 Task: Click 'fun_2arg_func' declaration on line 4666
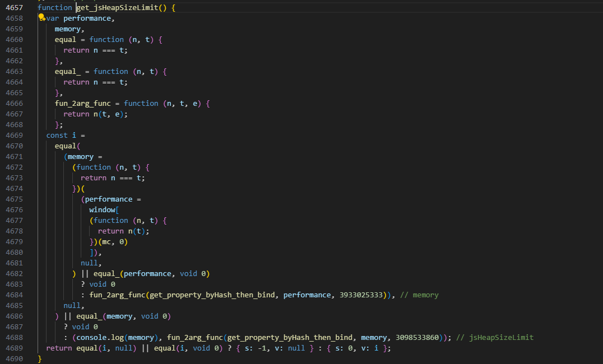[83, 104]
